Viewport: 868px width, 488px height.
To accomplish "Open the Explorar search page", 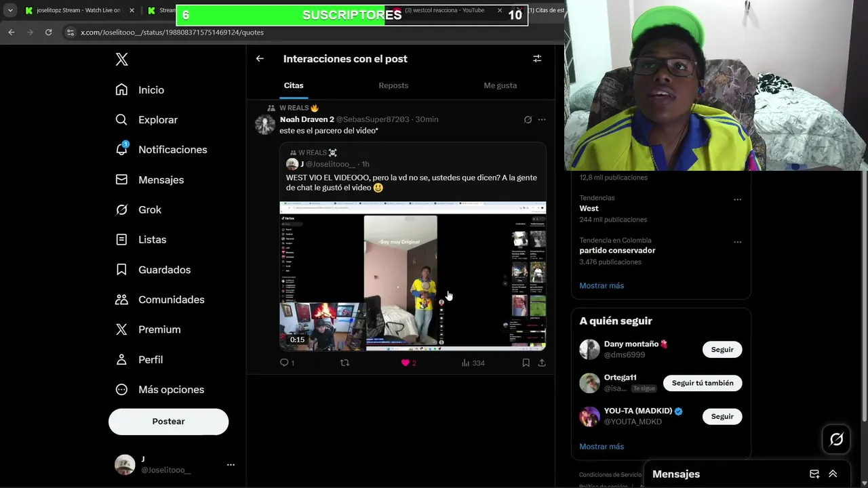I will (x=147, y=120).
